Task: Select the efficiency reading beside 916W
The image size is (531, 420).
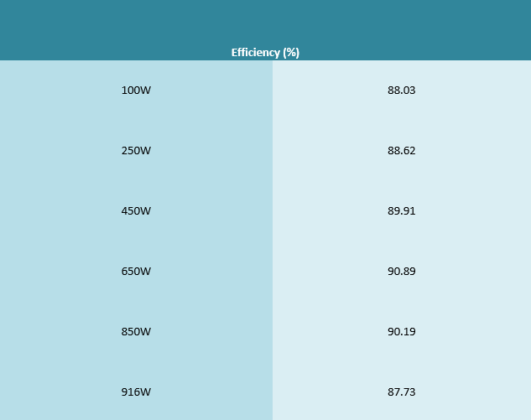Action: click(x=401, y=392)
